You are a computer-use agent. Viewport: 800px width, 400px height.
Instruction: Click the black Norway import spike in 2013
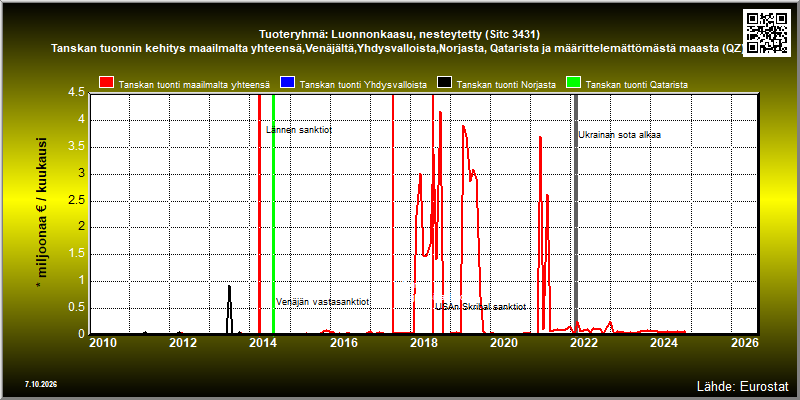pos(229,309)
